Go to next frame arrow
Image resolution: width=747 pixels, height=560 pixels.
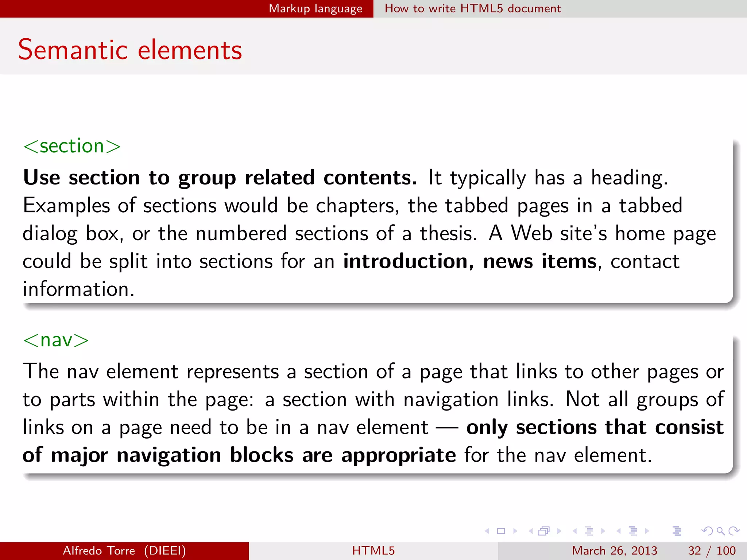pyautogui.click(x=559, y=531)
